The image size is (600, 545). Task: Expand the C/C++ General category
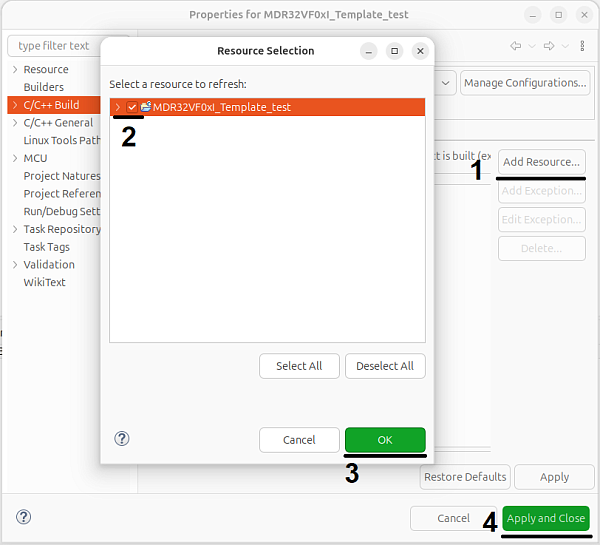[x=15, y=123]
